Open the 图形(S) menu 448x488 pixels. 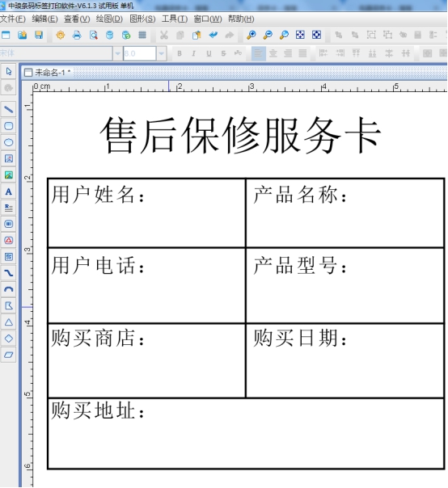pyautogui.click(x=142, y=19)
